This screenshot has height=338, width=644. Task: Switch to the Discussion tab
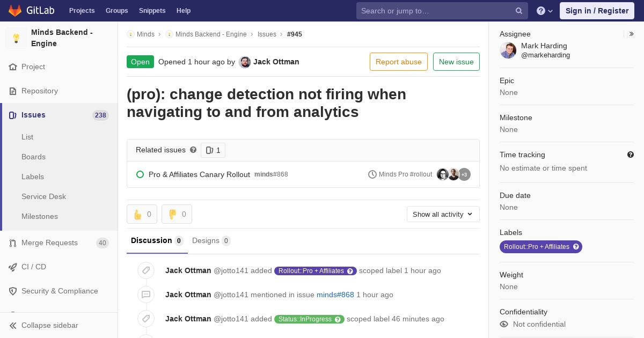tap(157, 241)
